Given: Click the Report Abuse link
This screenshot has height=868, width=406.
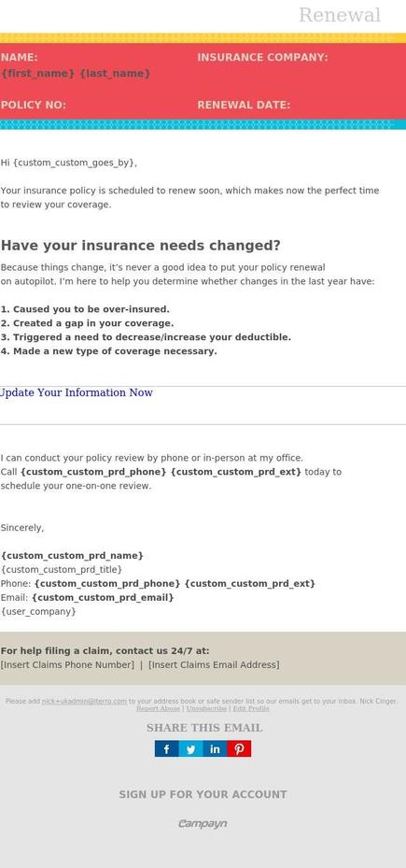Looking at the screenshot, I should (158, 708).
